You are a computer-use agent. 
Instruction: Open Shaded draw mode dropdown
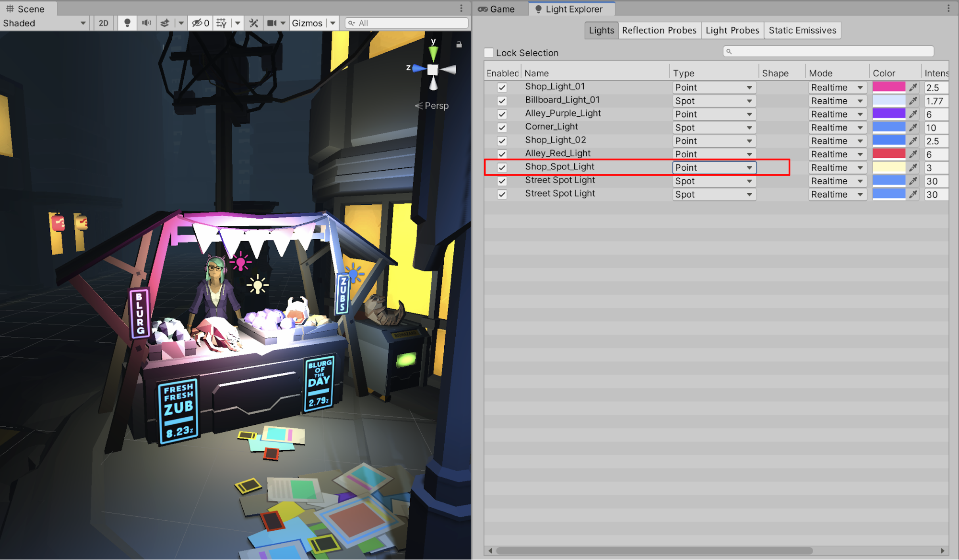[44, 23]
